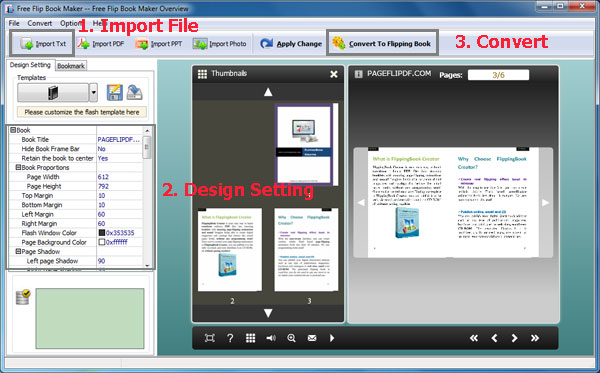
Task: Click the Apply Change button
Action: click(291, 44)
